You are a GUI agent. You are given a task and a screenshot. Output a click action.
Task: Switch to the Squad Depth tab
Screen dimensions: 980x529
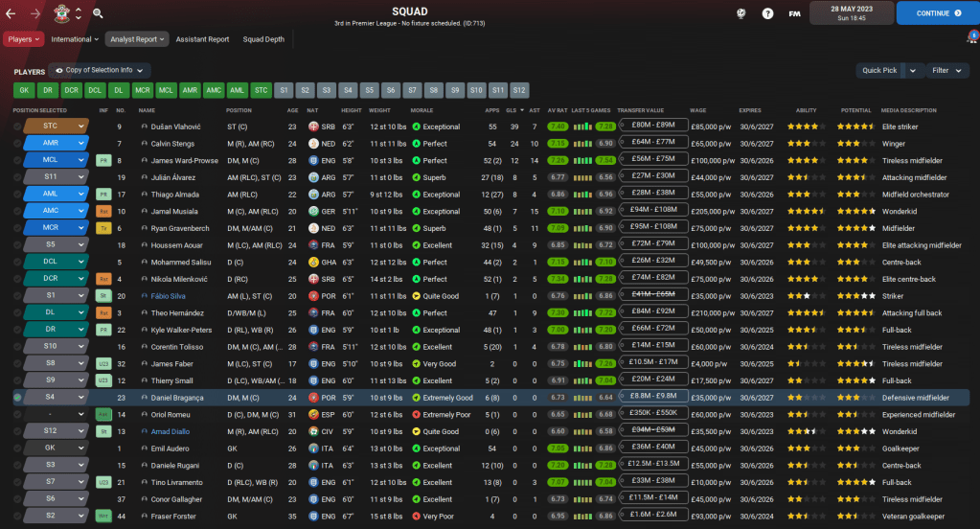(x=262, y=39)
